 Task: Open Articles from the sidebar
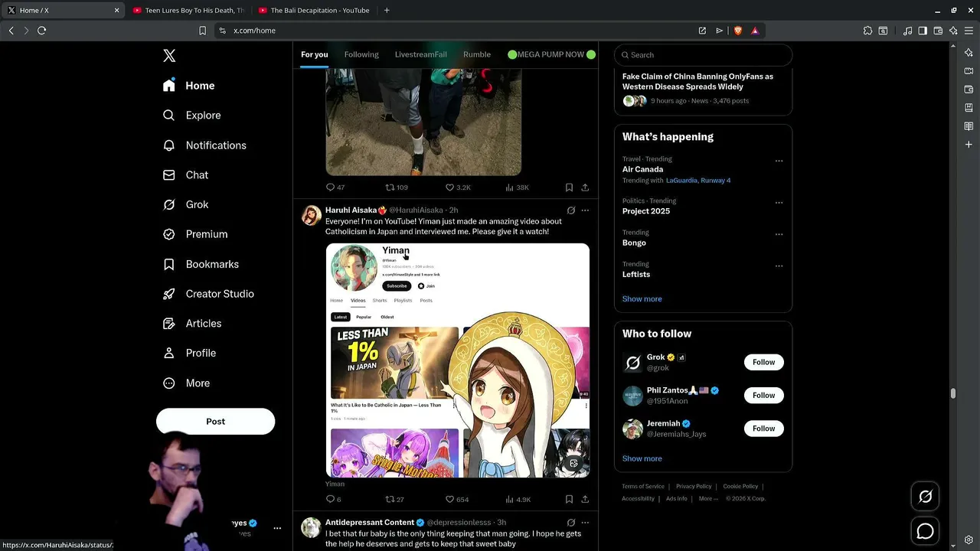pyautogui.click(x=193, y=324)
